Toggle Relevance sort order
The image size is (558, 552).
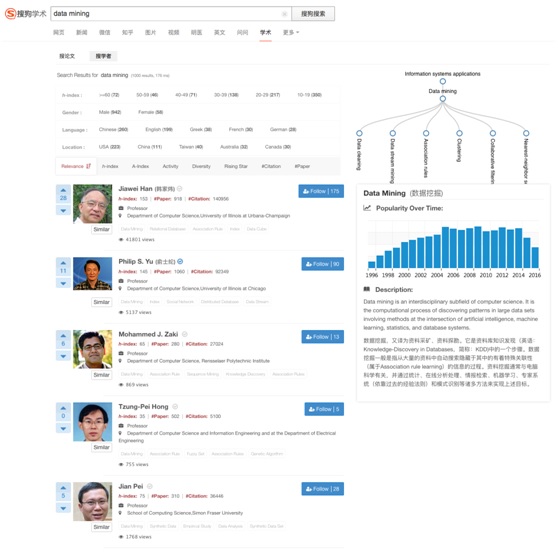tap(76, 166)
